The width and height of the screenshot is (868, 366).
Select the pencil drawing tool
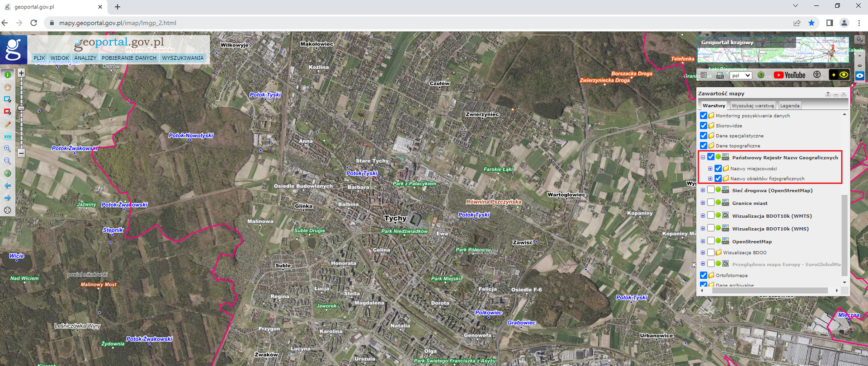pos(8,124)
